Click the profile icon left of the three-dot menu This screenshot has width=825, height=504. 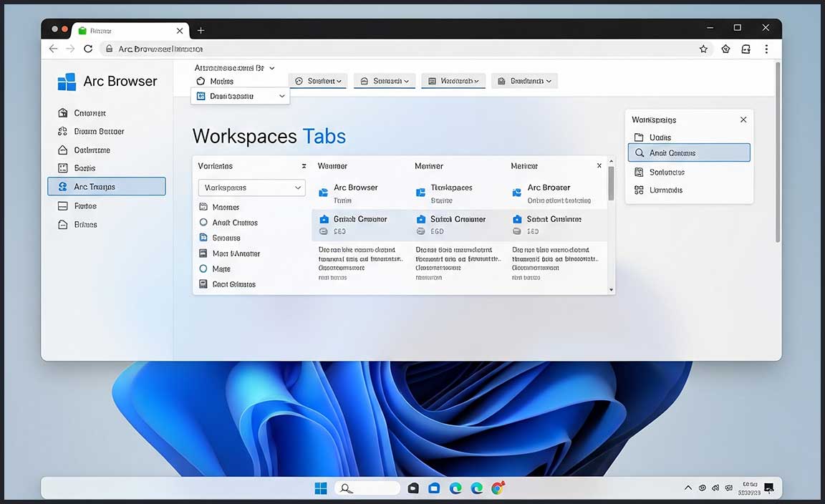[x=746, y=49]
